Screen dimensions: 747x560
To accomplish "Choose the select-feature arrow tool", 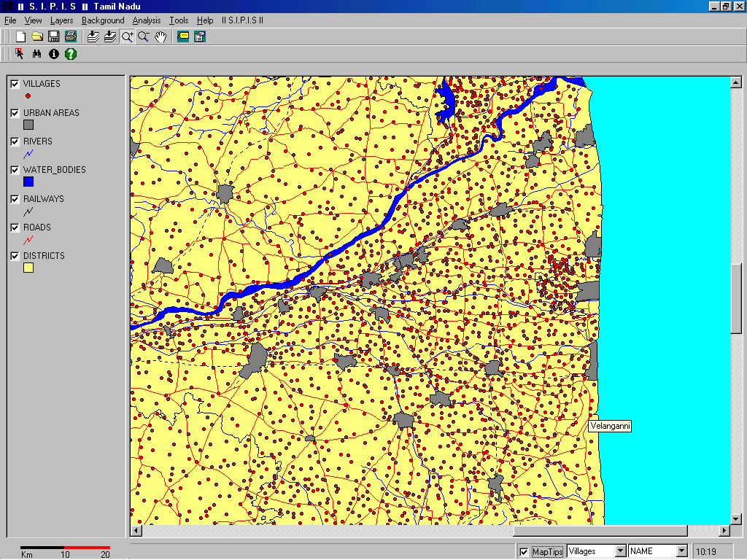I will 20,54.
